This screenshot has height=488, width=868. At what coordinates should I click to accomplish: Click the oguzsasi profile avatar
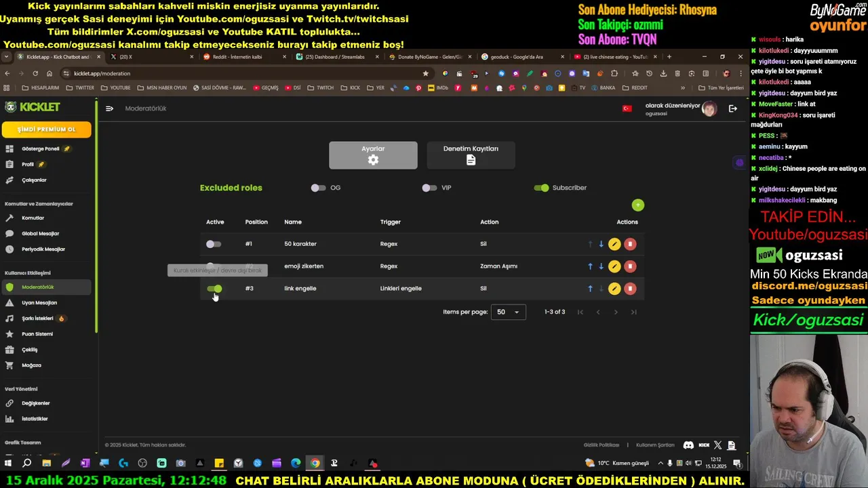709,109
